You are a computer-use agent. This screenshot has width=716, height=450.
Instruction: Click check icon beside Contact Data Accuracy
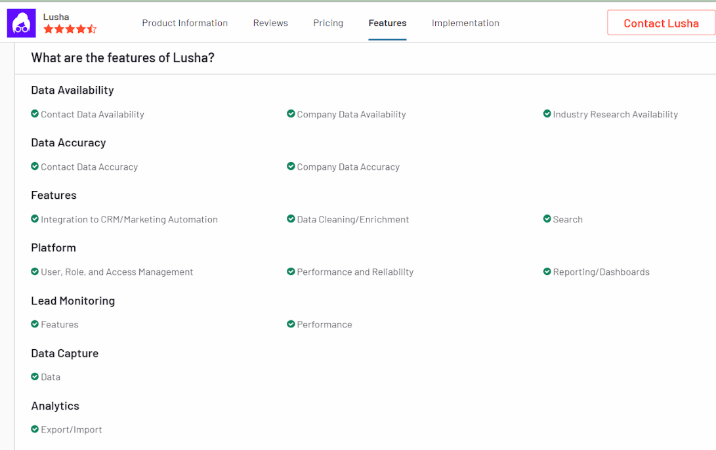(x=35, y=166)
